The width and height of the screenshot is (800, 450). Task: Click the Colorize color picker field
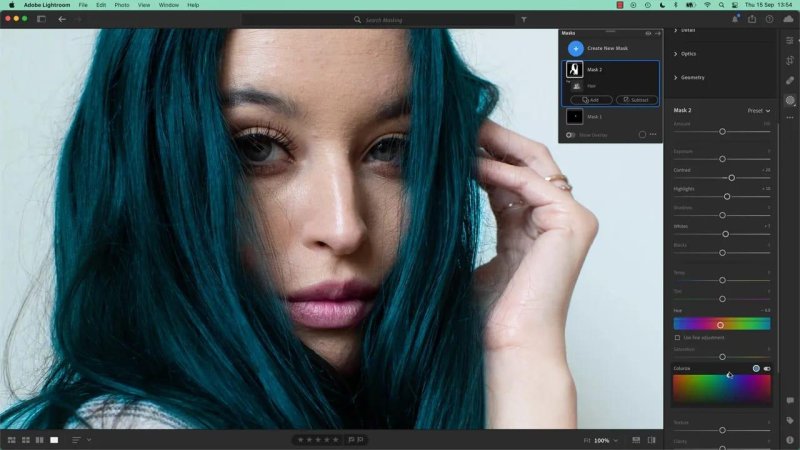coord(722,390)
